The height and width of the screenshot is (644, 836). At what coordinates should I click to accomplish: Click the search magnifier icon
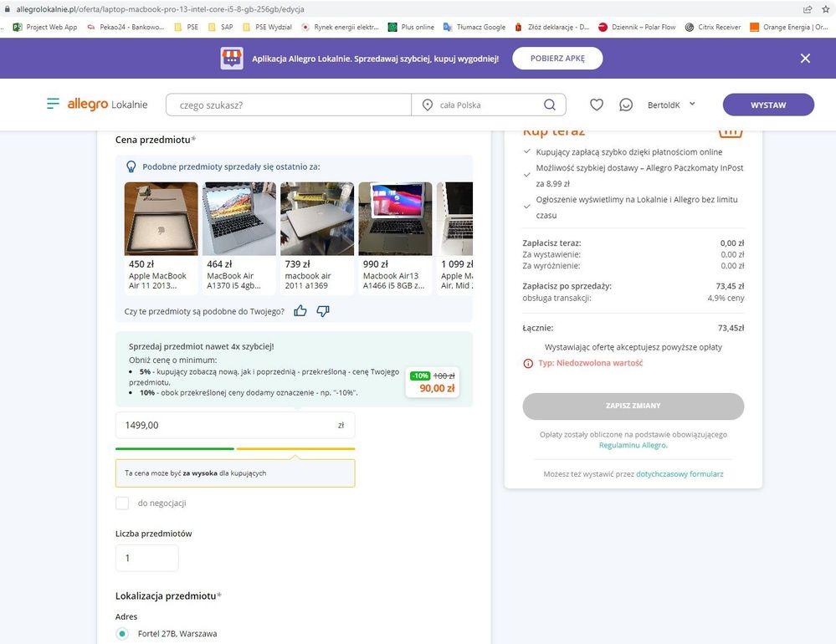coord(549,105)
